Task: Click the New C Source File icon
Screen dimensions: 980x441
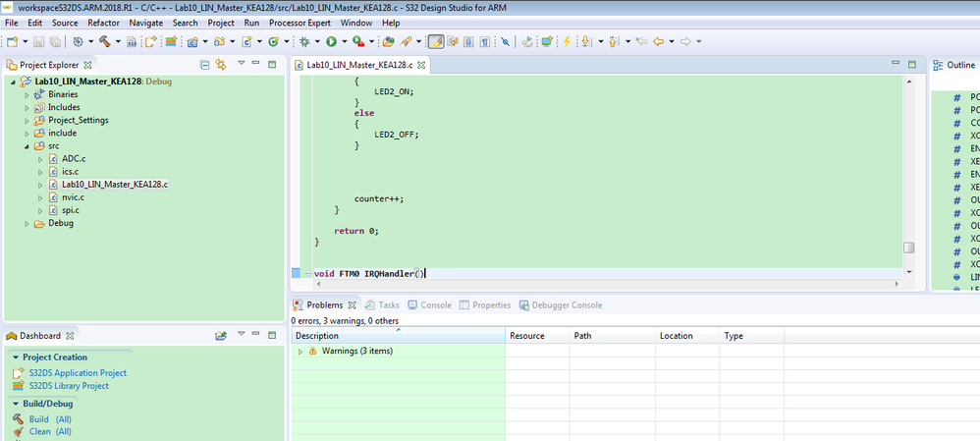Action: coord(246,41)
